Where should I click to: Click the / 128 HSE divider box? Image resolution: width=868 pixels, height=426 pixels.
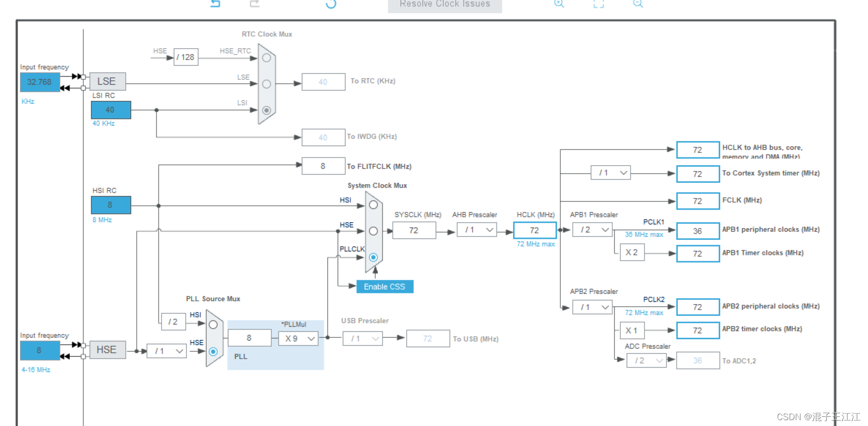(186, 57)
